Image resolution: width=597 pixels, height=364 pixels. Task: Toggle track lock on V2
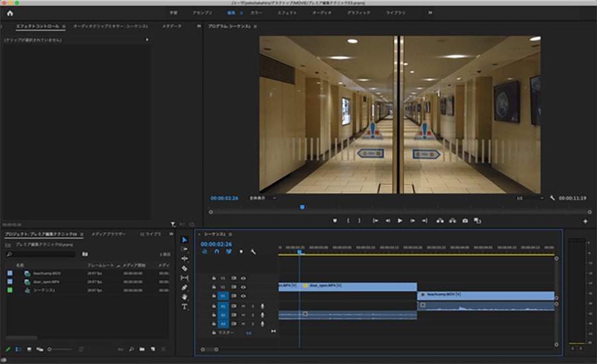coord(214,287)
